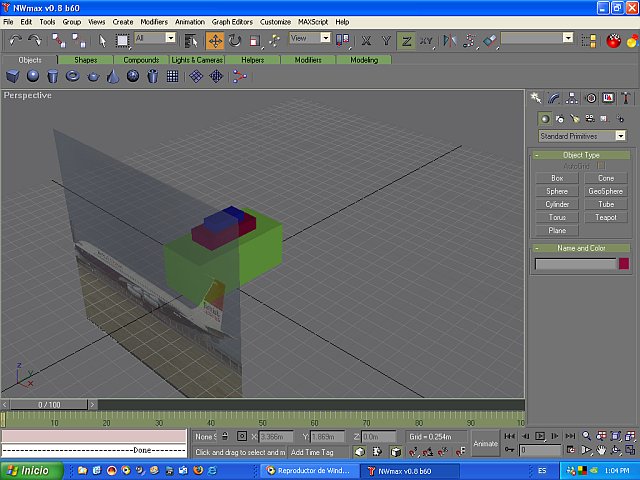Click the object color swatch
The height and width of the screenshot is (480, 640).
(x=623, y=264)
